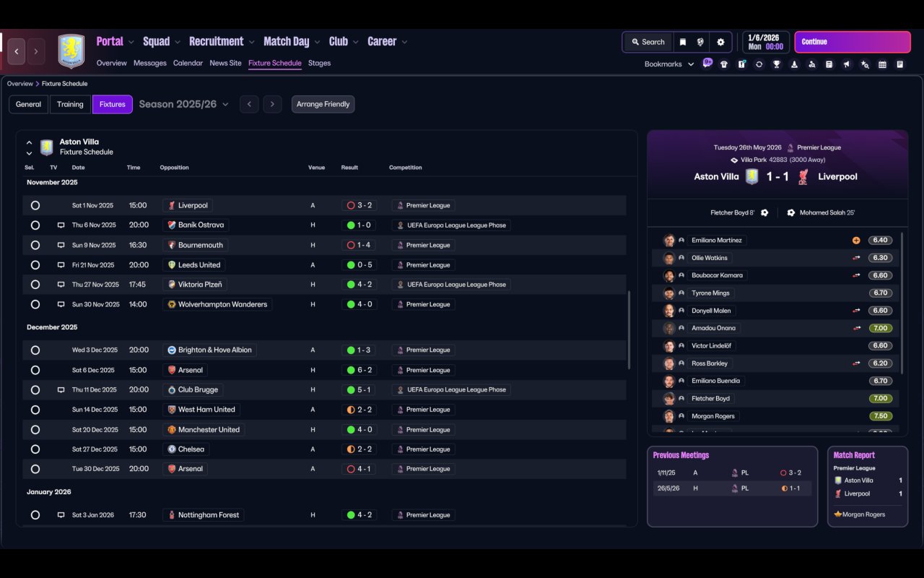This screenshot has height=578, width=924.
Task: Click the Continue button
Action: click(853, 42)
